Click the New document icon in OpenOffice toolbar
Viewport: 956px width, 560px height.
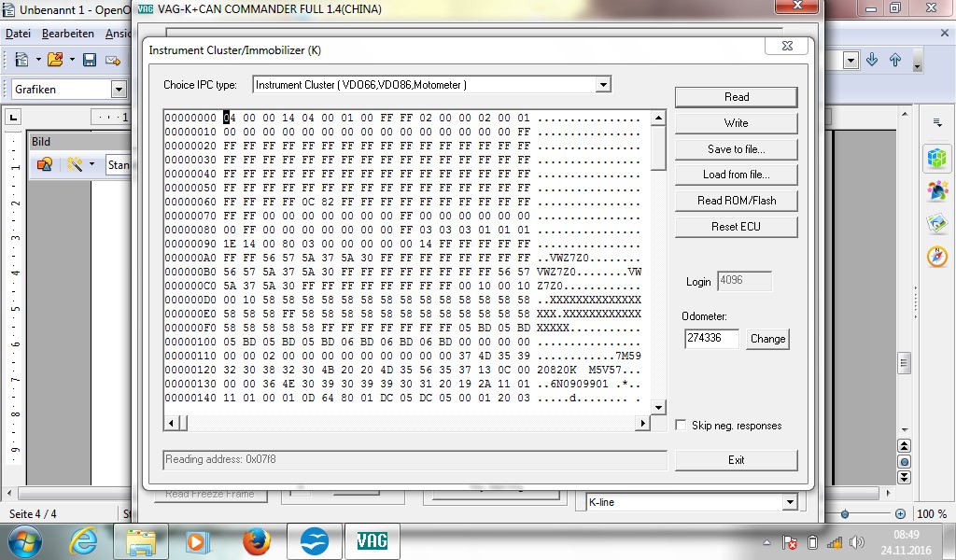tap(21, 59)
